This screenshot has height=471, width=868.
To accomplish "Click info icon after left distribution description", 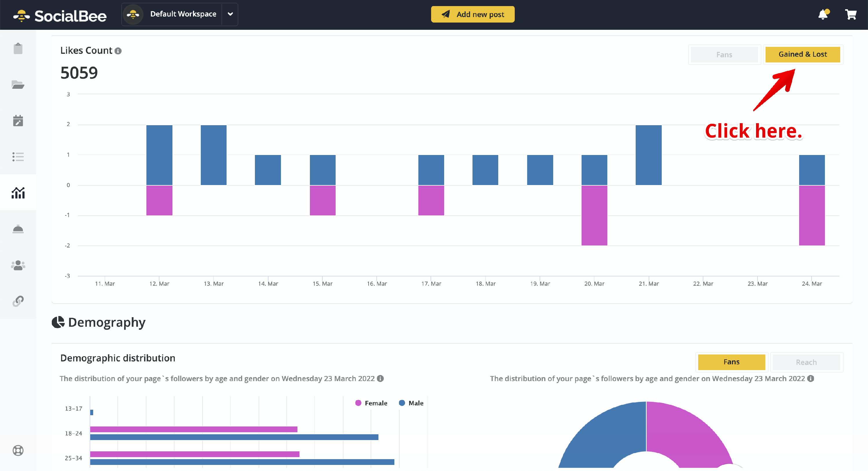I will click(380, 378).
